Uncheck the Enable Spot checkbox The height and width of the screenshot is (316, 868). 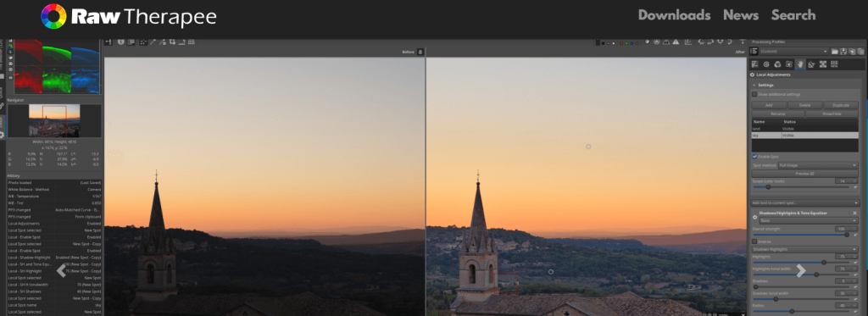tap(754, 157)
